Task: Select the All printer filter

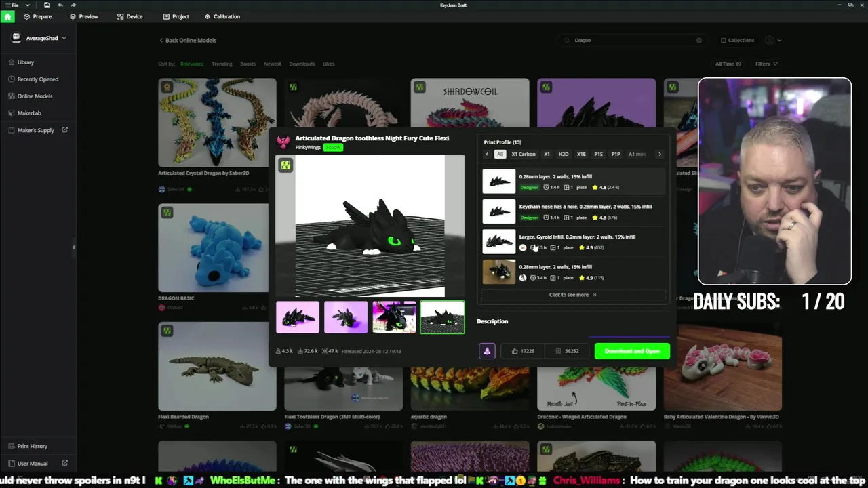Action: [500, 154]
